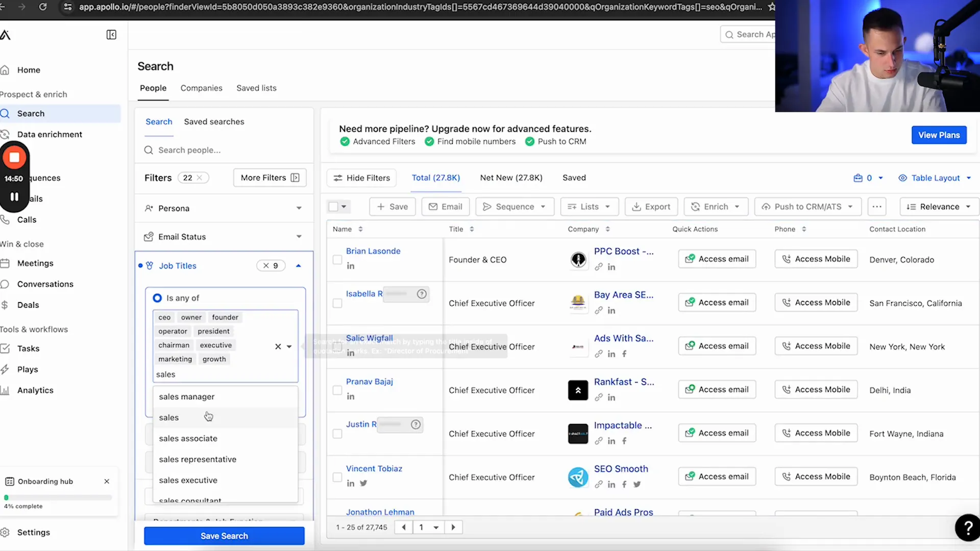The height and width of the screenshot is (551, 980).
Task: Check the Isabella R row checkbox
Action: [337, 304]
